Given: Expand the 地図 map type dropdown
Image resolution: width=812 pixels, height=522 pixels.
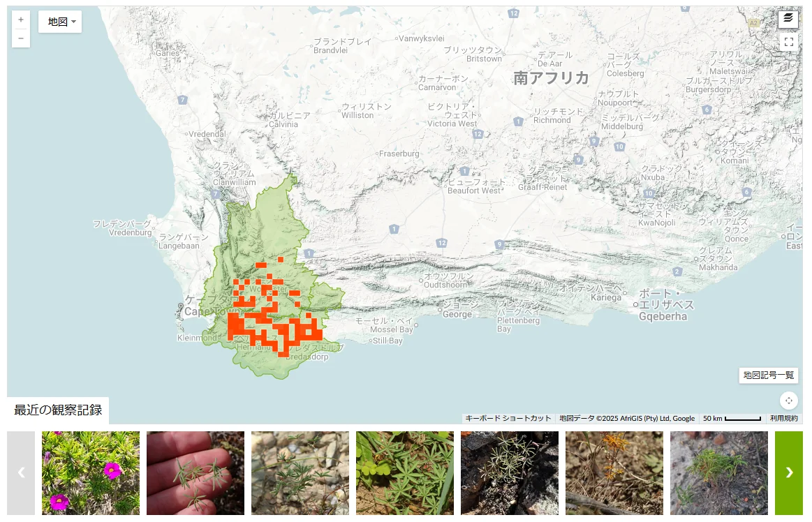Looking at the screenshot, I should click(61, 22).
